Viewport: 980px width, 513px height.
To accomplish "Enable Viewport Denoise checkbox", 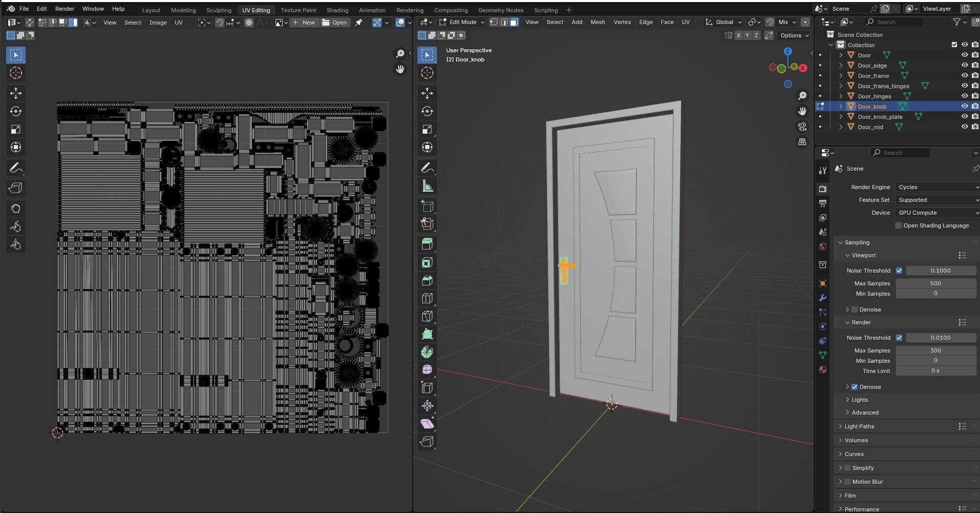I will 854,310.
